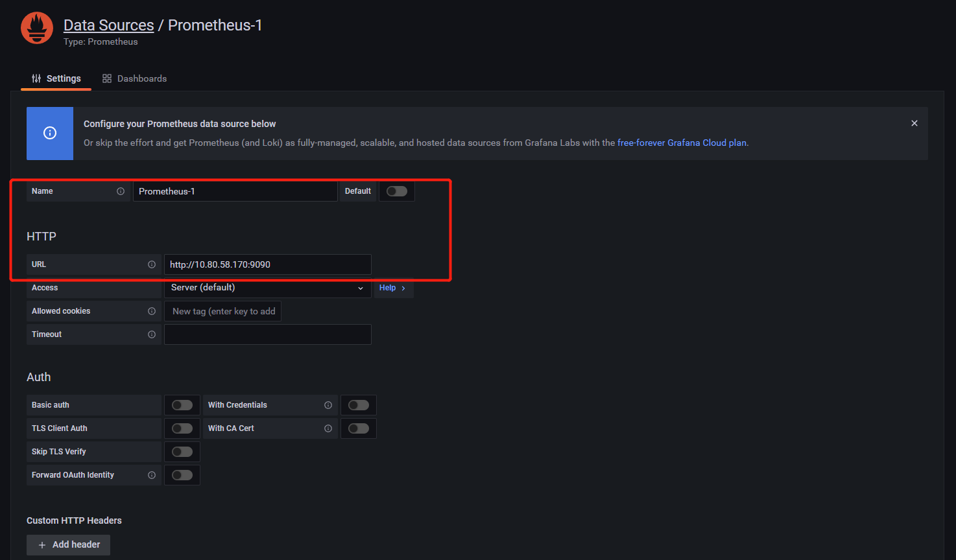The image size is (956, 560).
Task: Click the Allowed cookies tag input
Action: pos(222,311)
